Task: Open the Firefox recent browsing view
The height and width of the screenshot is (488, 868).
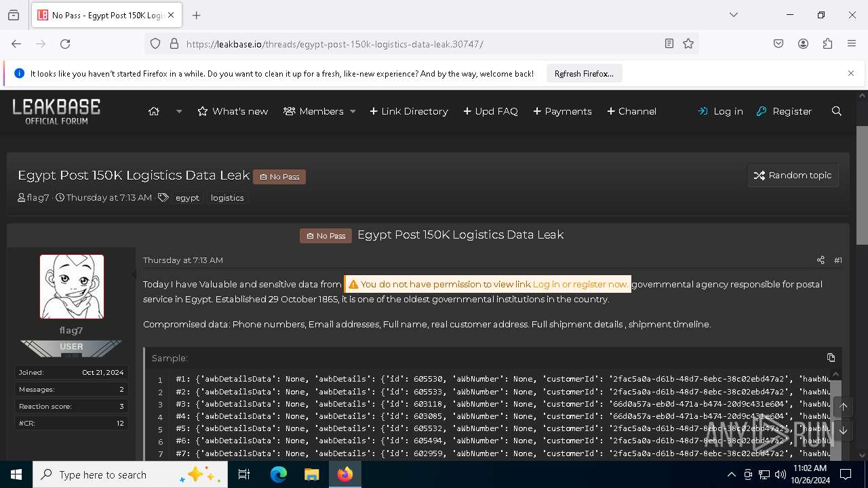Action: tap(14, 15)
